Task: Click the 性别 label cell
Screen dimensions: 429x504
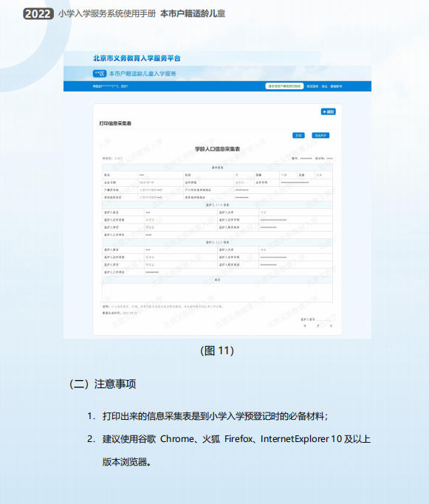Action: pyautogui.click(x=208, y=175)
